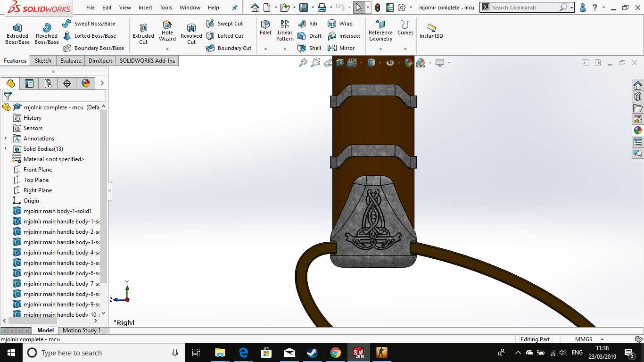The width and height of the screenshot is (644, 362).
Task: Apply the Fillet tool
Action: 265,28
